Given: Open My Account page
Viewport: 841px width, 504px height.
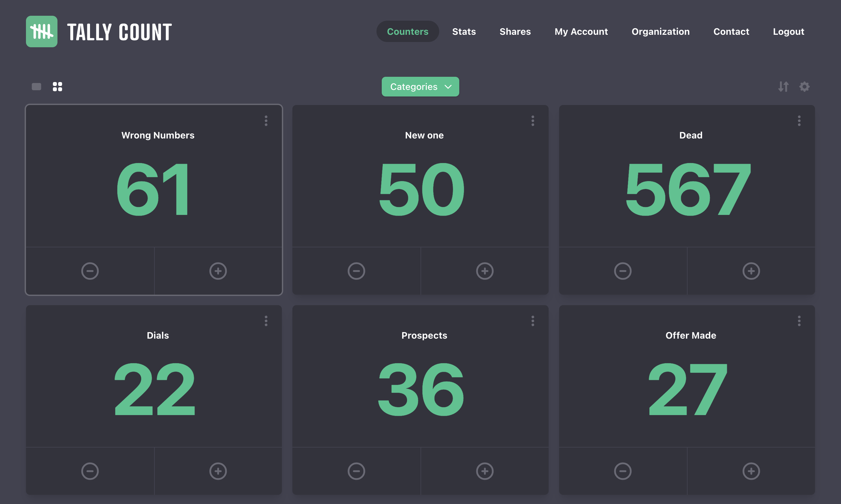Looking at the screenshot, I should point(580,31).
